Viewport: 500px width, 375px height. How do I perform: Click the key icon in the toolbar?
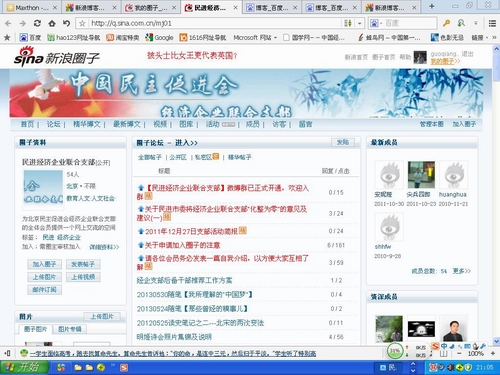point(446,23)
